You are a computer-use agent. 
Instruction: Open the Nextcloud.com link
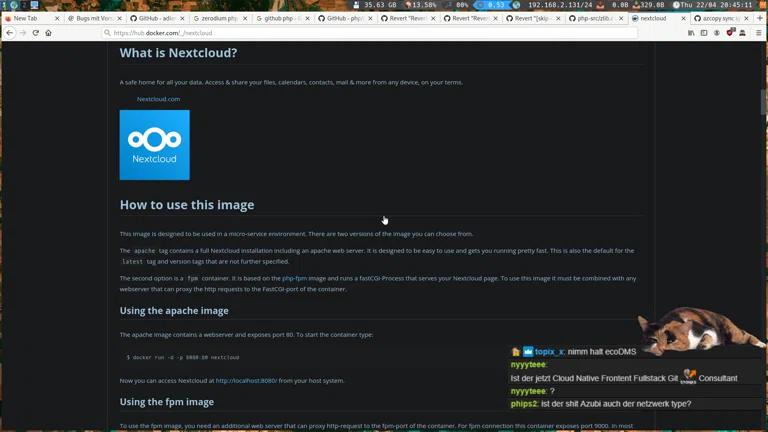(158, 99)
